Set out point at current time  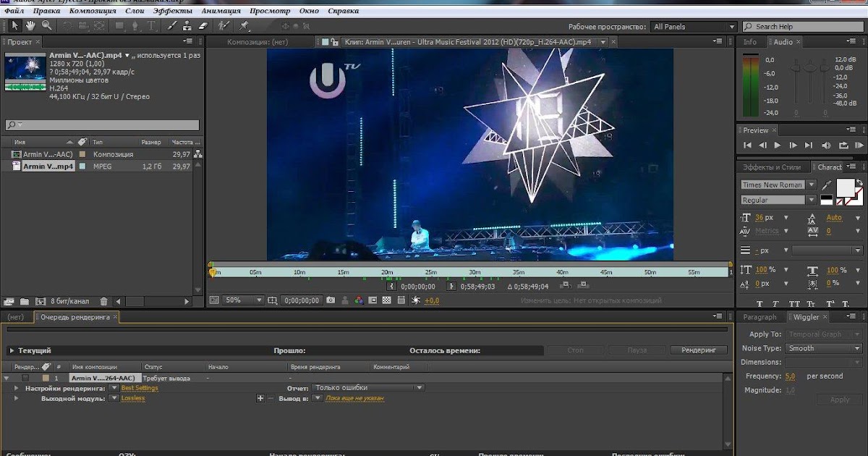[x=452, y=286]
